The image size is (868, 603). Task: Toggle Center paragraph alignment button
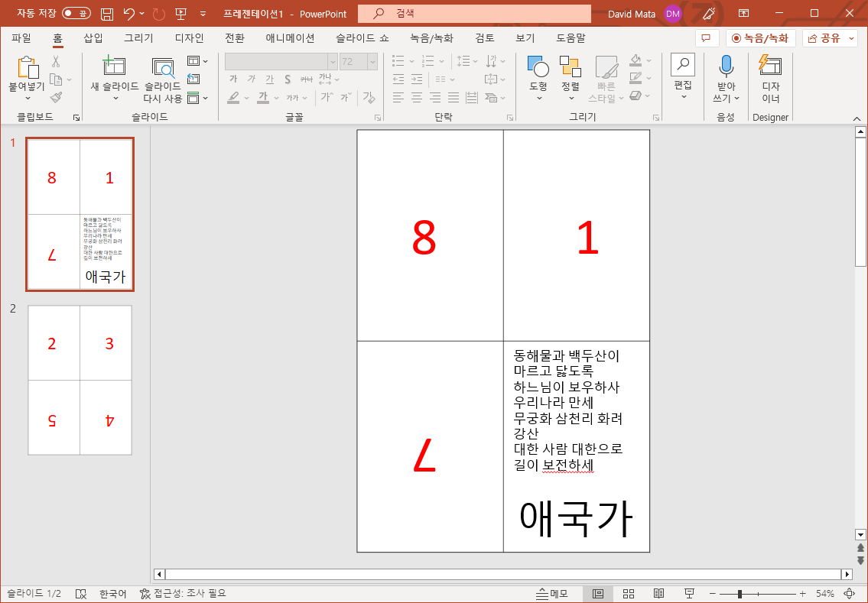tap(416, 98)
